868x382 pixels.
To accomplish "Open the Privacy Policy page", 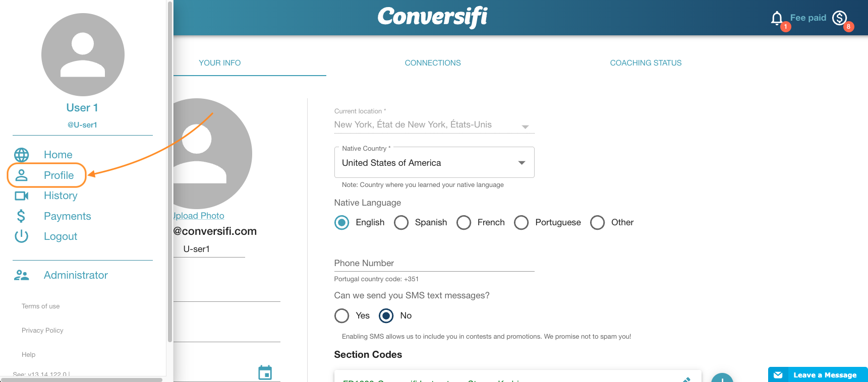I will click(x=42, y=330).
